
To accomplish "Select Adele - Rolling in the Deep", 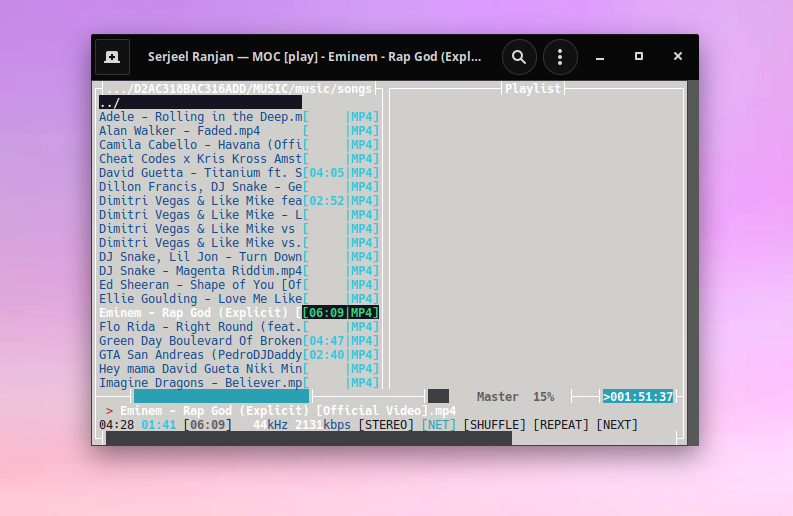I will point(239,117).
